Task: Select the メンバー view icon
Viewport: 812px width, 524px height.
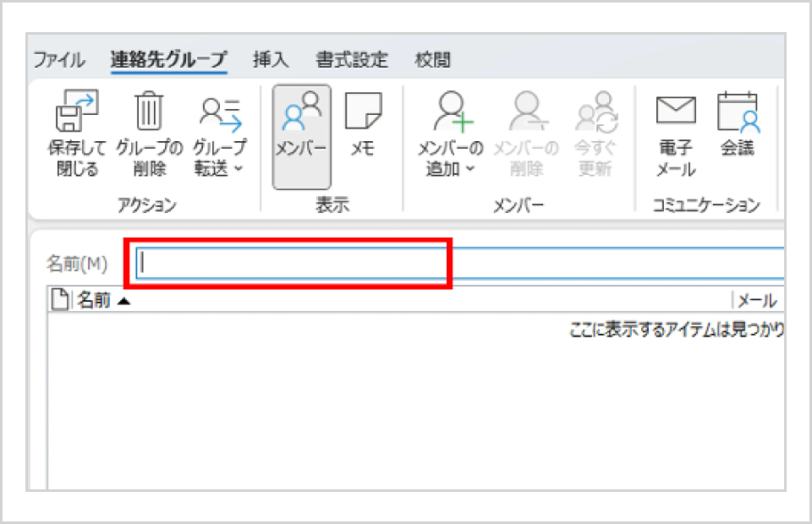Action: 302,111
